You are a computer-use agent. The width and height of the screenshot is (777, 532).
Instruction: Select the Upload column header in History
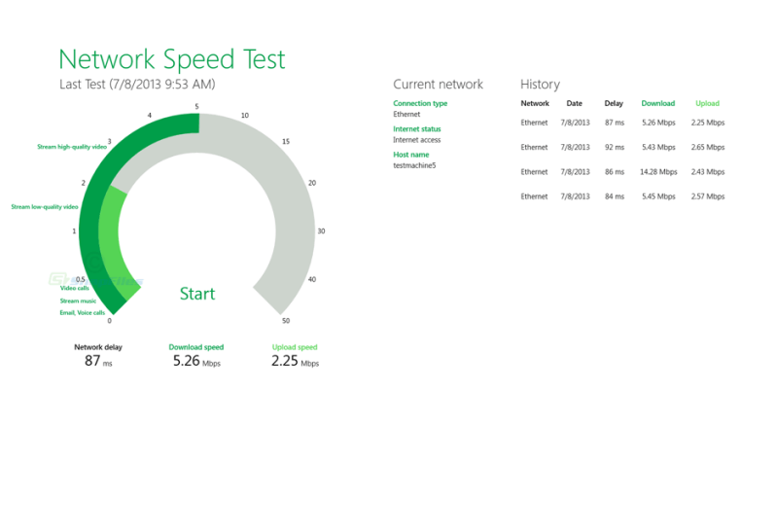(707, 103)
